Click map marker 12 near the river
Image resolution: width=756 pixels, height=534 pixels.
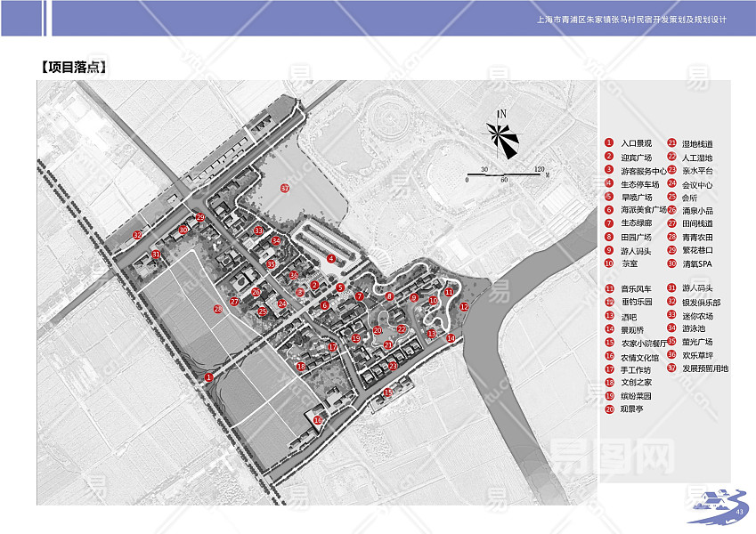tap(464, 307)
